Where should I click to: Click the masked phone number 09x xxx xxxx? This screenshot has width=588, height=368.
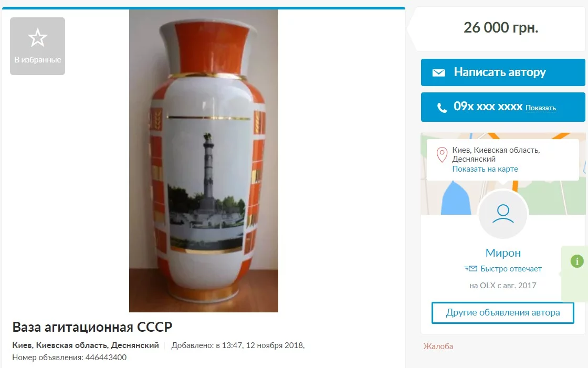488,107
